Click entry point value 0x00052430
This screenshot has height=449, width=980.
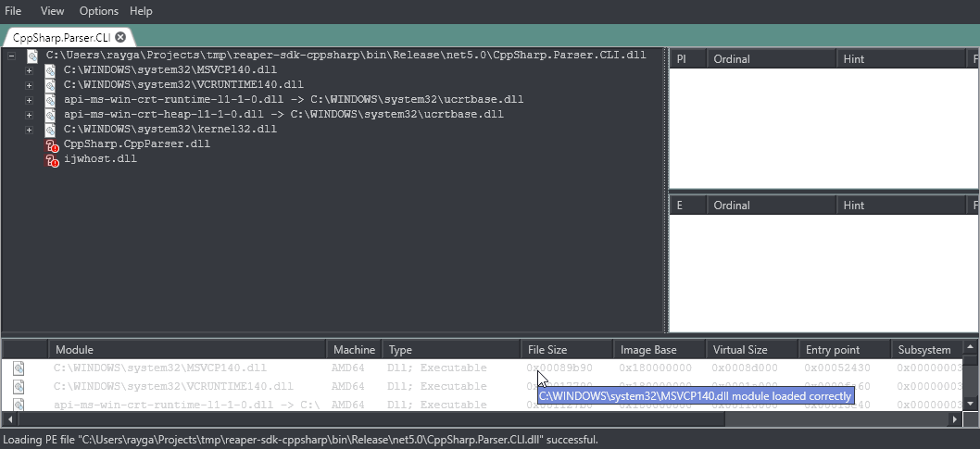tap(837, 368)
